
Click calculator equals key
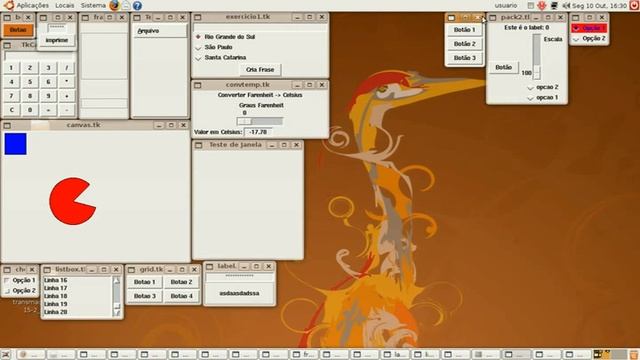[48, 110]
